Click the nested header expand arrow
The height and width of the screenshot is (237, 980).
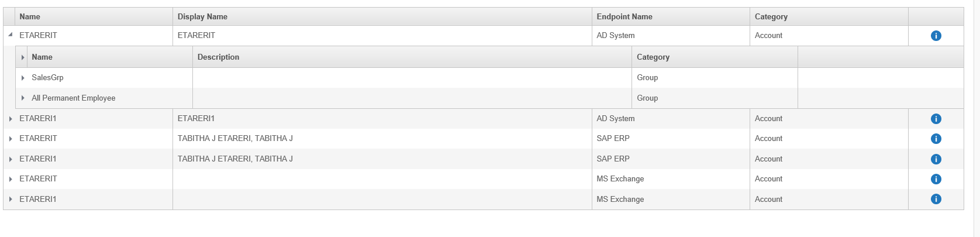tap(23, 57)
